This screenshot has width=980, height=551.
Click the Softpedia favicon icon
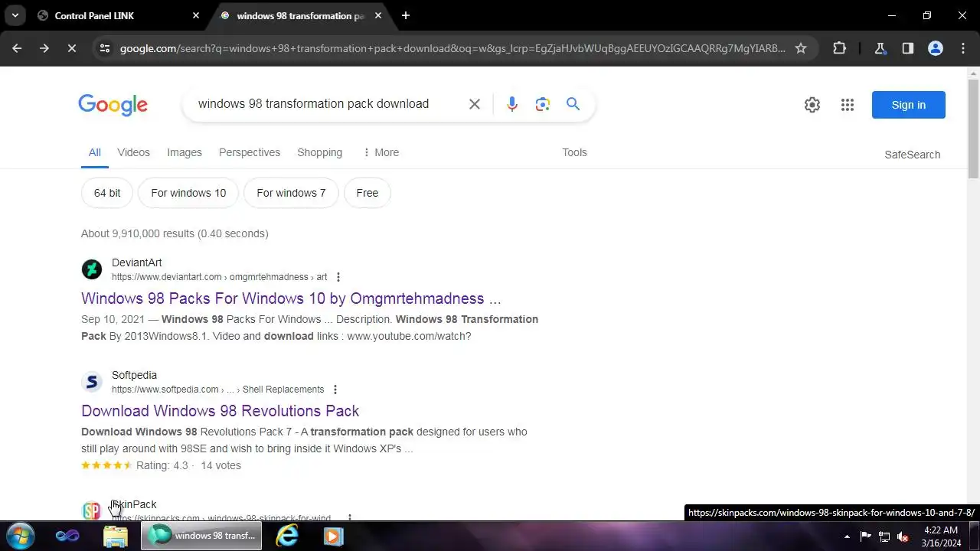(92, 382)
